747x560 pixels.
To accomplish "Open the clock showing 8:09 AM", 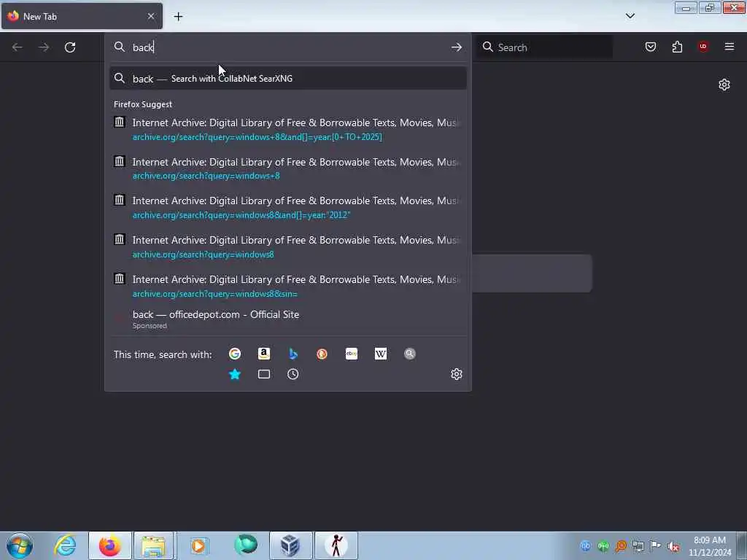I will pos(709,546).
